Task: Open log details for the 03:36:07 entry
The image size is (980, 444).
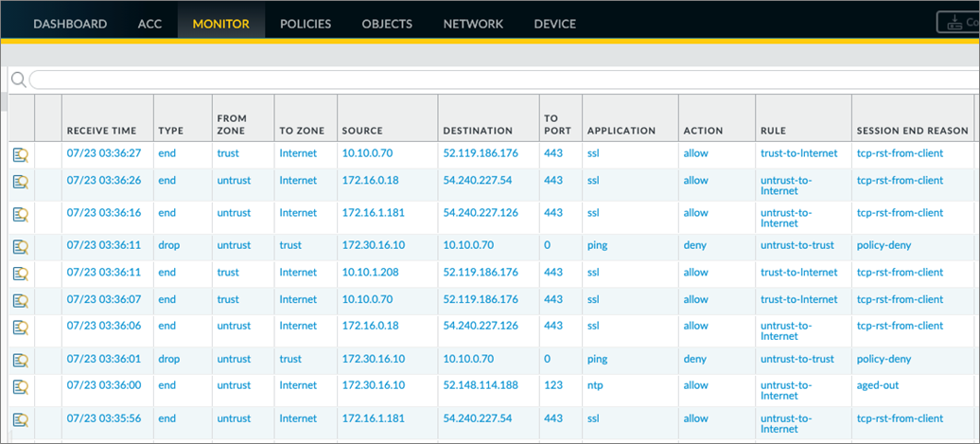Action: 21,300
